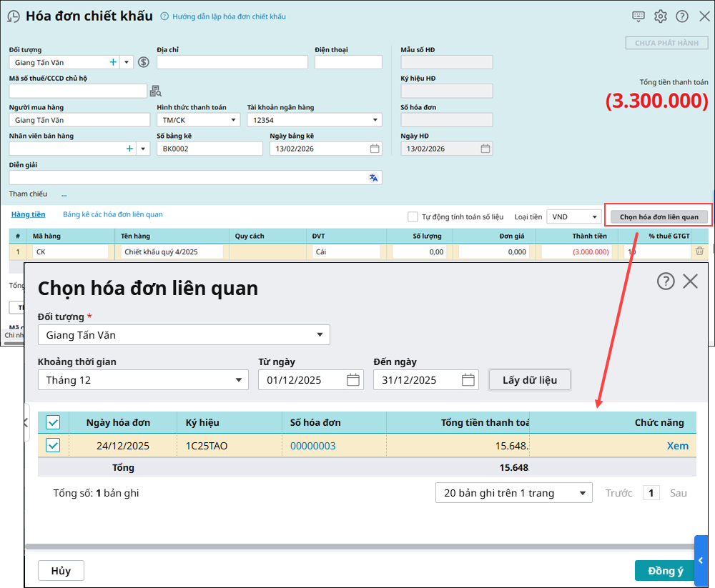Expand the Loại tiền VND dropdown
715x588 pixels.
(x=594, y=216)
